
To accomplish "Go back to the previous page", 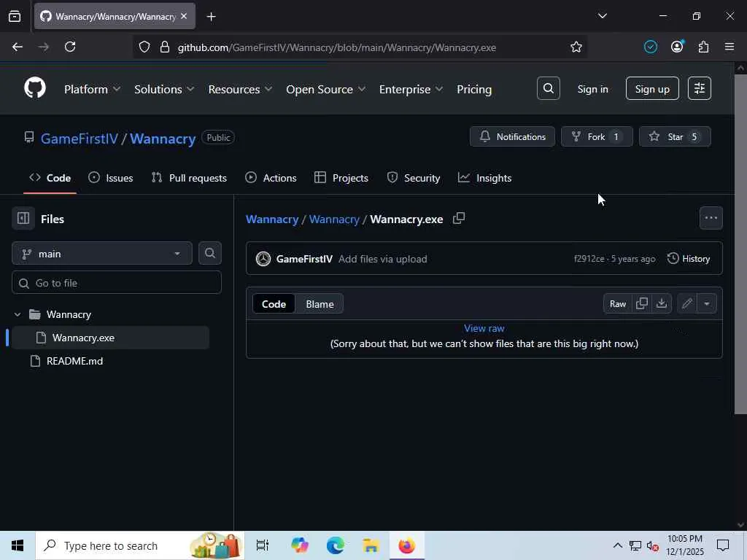I will pos(18,47).
